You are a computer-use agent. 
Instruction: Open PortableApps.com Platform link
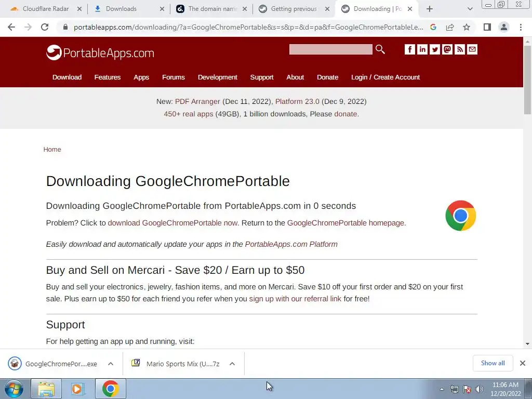pyautogui.click(x=291, y=244)
